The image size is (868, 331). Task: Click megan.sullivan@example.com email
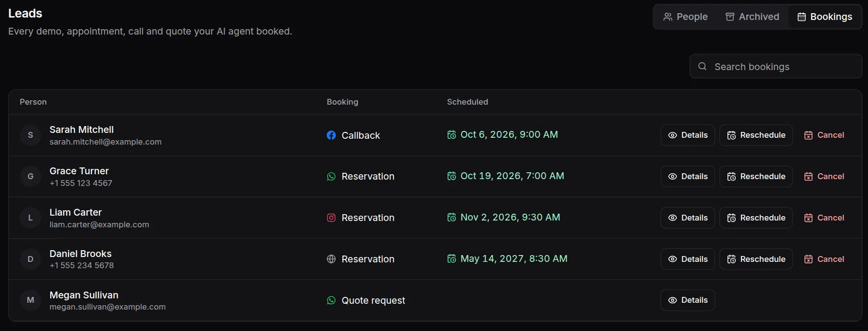coord(107,307)
